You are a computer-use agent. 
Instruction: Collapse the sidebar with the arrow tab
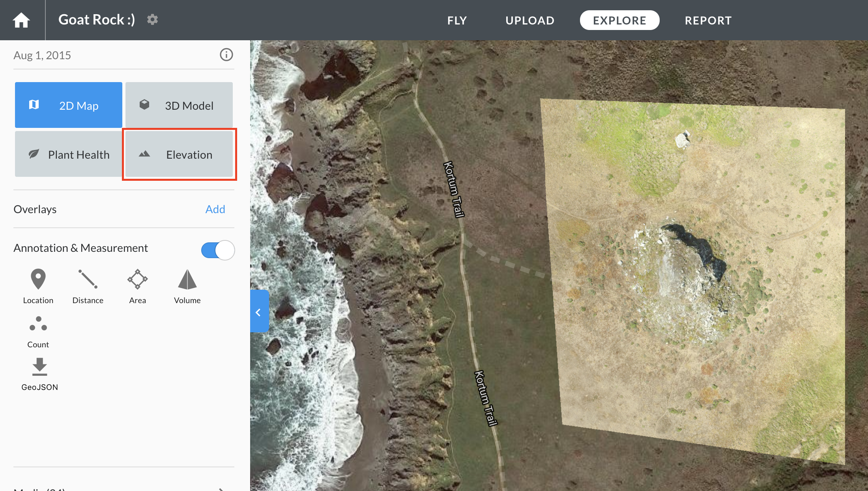[x=259, y=312]
